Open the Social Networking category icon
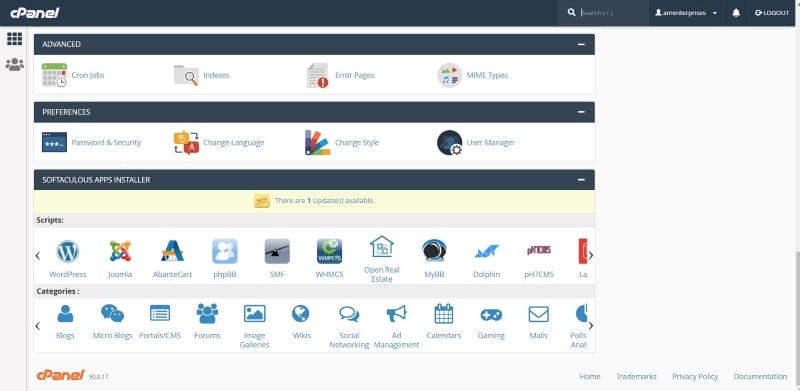Viewport: 800px width, 391px height. tap(349, 314)
